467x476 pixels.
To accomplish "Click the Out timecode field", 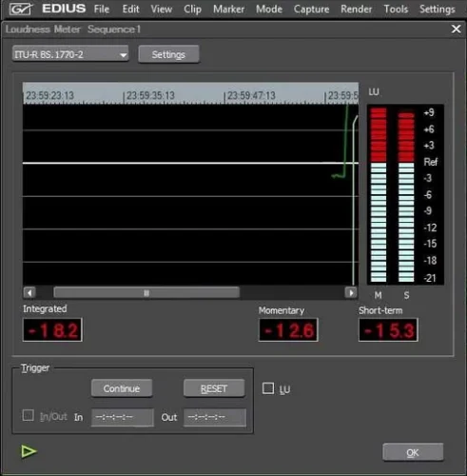I will [x=215, y=417].
